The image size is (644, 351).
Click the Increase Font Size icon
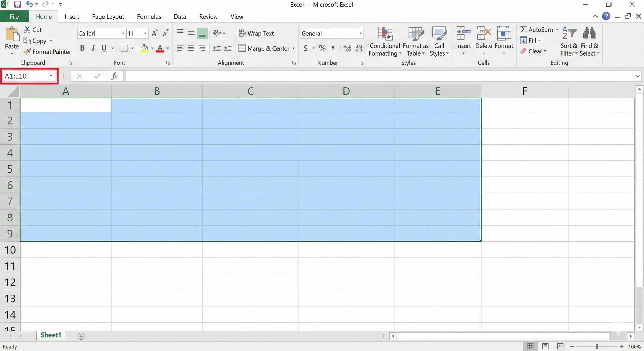point(154,33)
